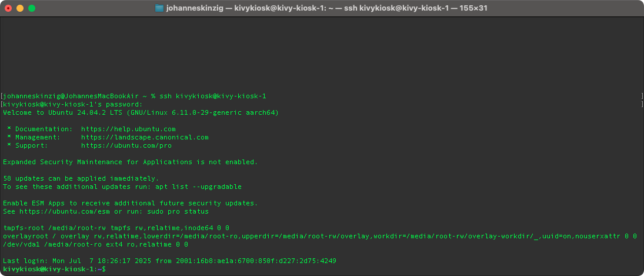Click the '* Documentation:' label
The image size is (644, 276).
click(x=40, y=129)
